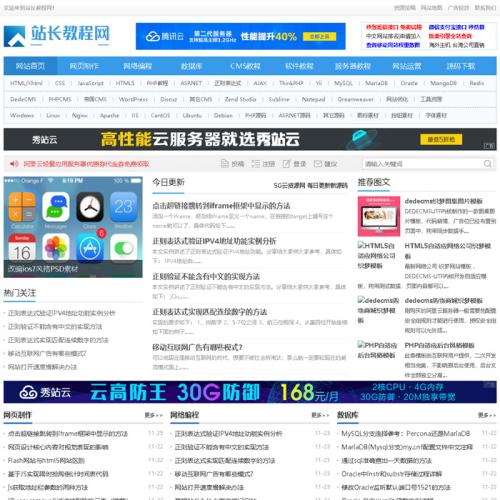Open the Oracle监听默认端口1521 article
Viewport: 500px width, 500px height.
click(x=396, y=487)
